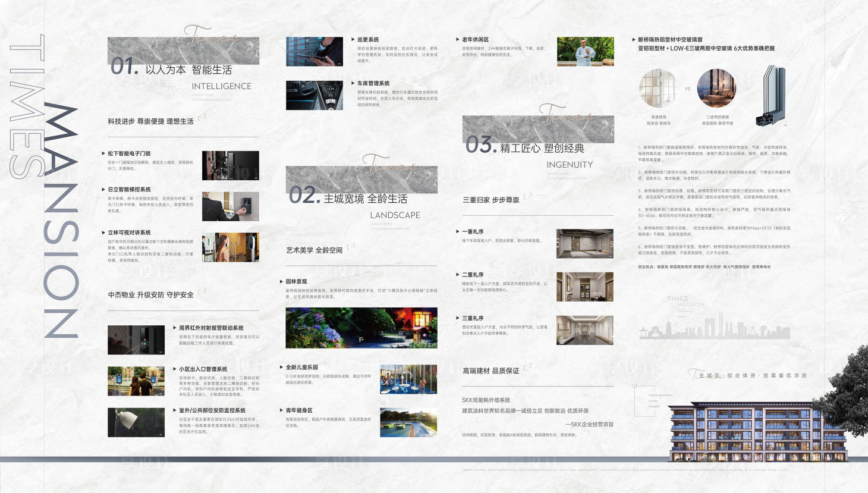Click the SKK低能耗外墙系统 line
The image size is (868, 493).
[x=486, y=400]
